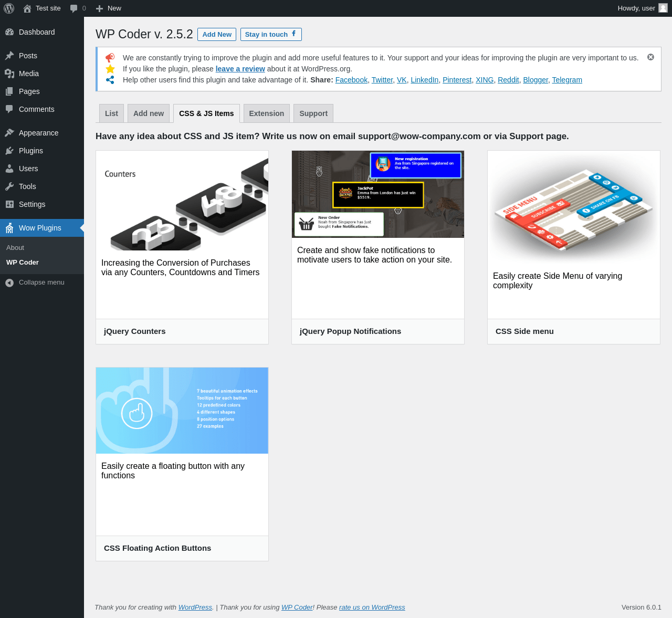Click the jQuery Counters title
Screen dimensions: 672x618
coord(135,331)
